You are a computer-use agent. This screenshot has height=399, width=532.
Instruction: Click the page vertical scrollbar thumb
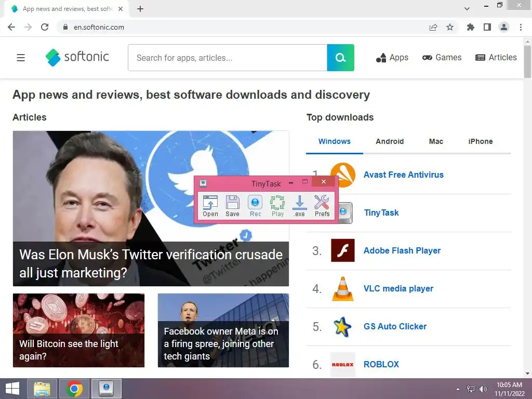pos(527,61)
